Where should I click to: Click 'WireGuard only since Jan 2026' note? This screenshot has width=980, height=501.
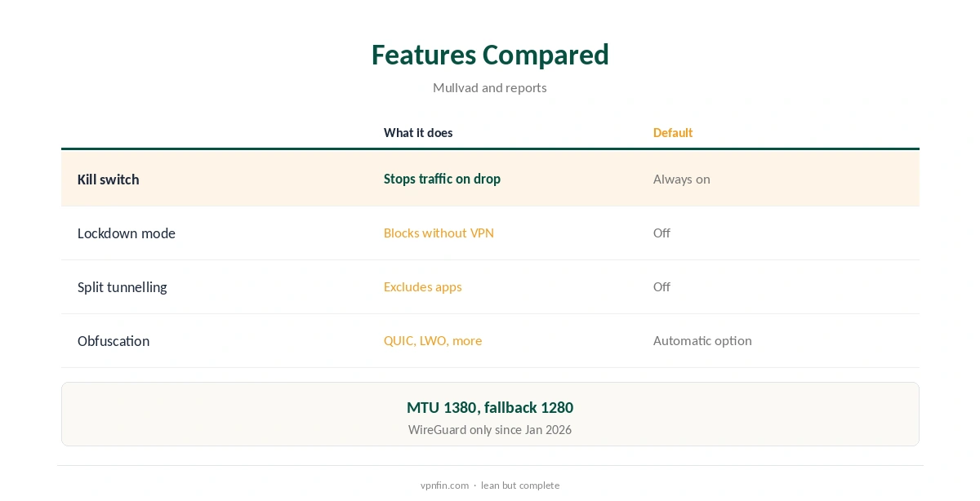[490, 430]
